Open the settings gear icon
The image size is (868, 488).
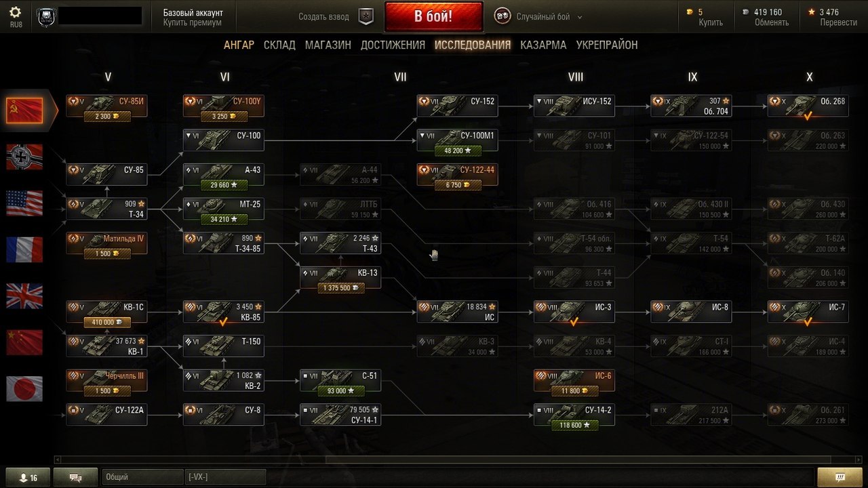tap(16, 13)
